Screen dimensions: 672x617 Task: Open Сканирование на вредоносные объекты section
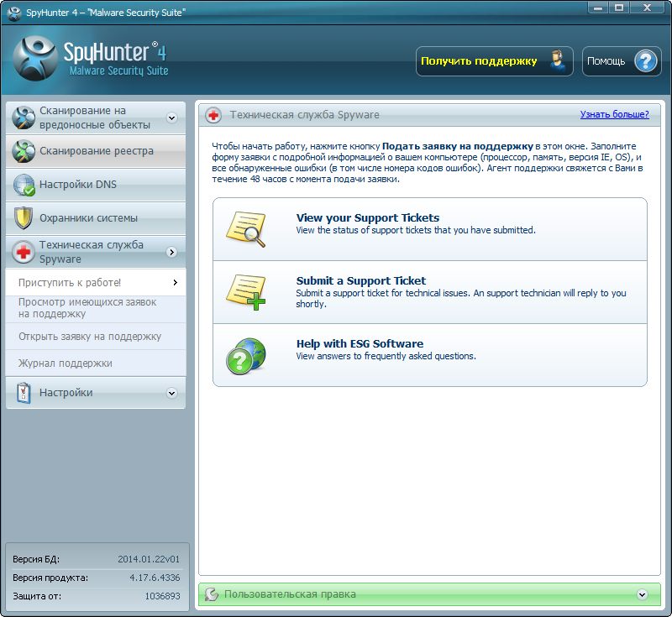tap(96, 118)
